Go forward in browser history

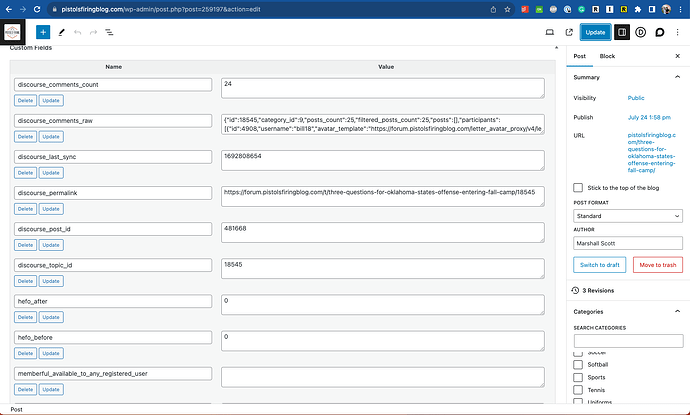23,9
